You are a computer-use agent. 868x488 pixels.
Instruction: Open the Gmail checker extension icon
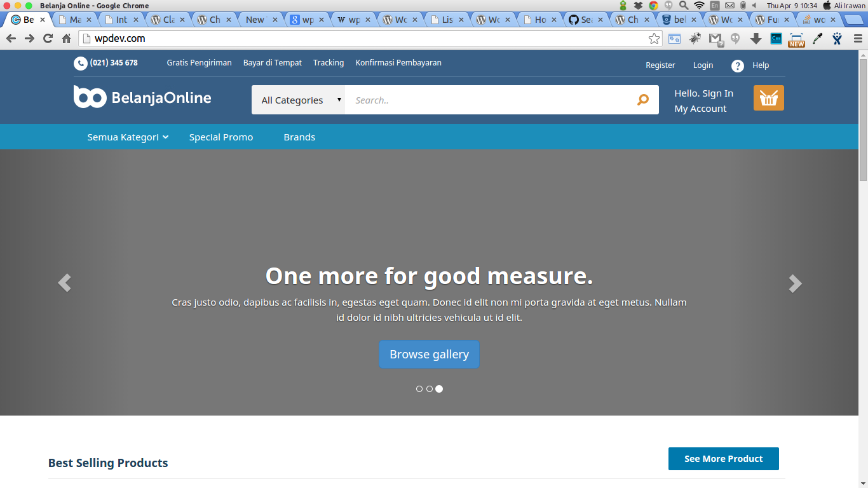click(715, 39)
